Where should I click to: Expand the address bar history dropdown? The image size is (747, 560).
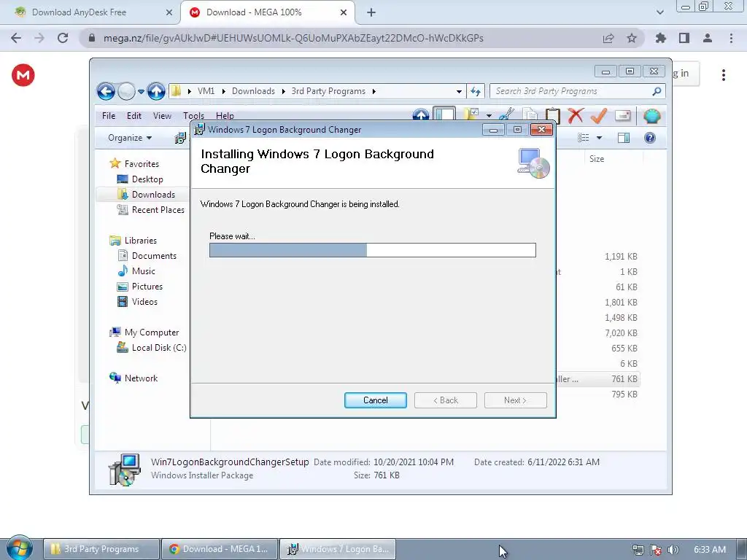459,91
